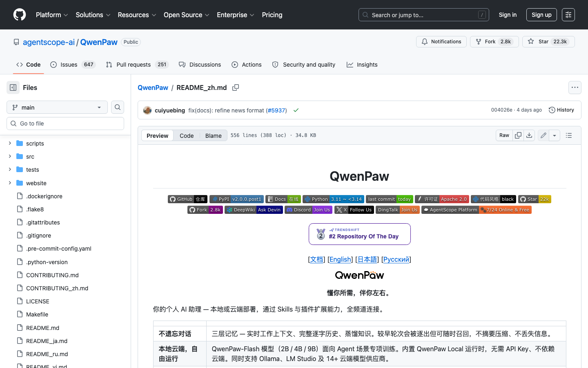This screenshot has height=368, width=588.
Task: Open the X Follow Us badge
Action: point(354,210)
